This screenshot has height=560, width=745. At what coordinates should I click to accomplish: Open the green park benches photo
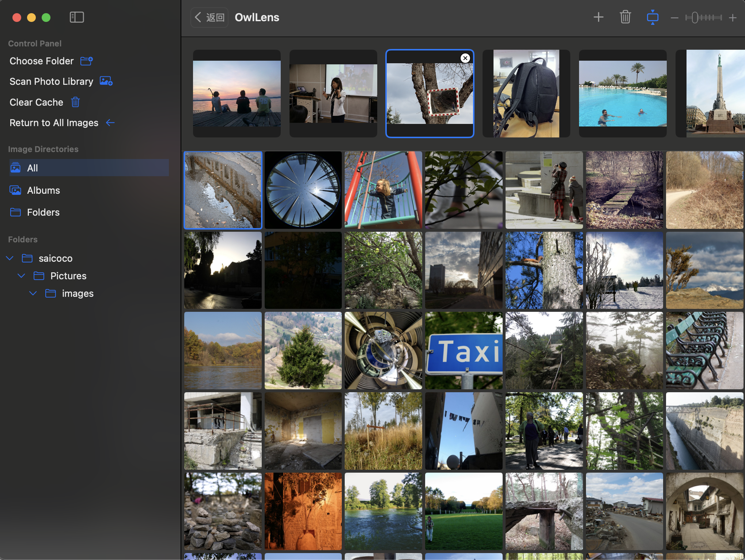coord(705,351)
